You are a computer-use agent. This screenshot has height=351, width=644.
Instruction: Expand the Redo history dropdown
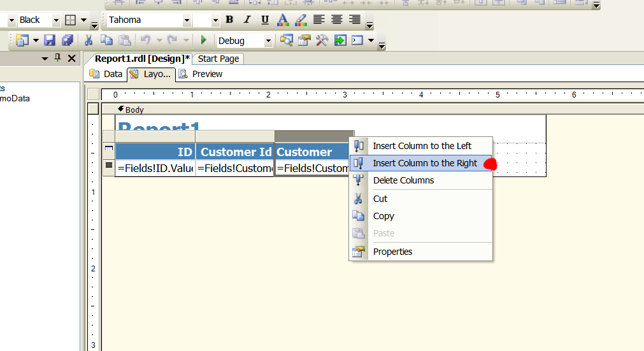[x=186, y=40]
